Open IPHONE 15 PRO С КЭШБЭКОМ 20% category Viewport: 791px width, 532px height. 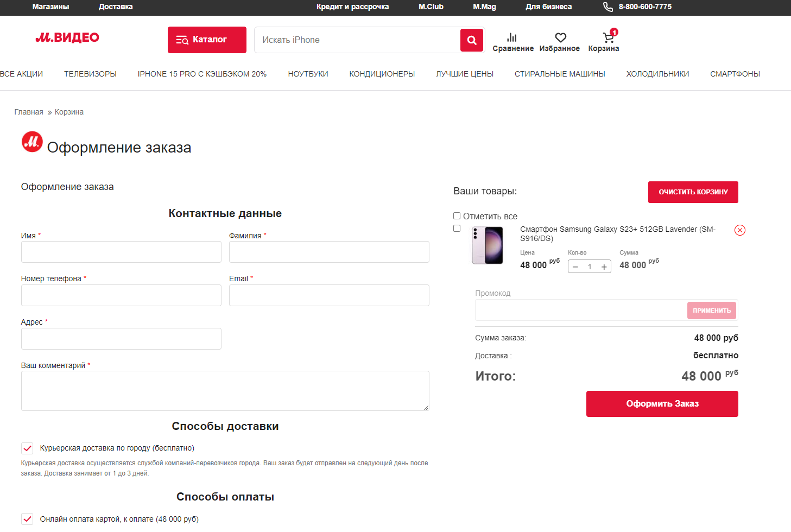click(x=202, y=74)
